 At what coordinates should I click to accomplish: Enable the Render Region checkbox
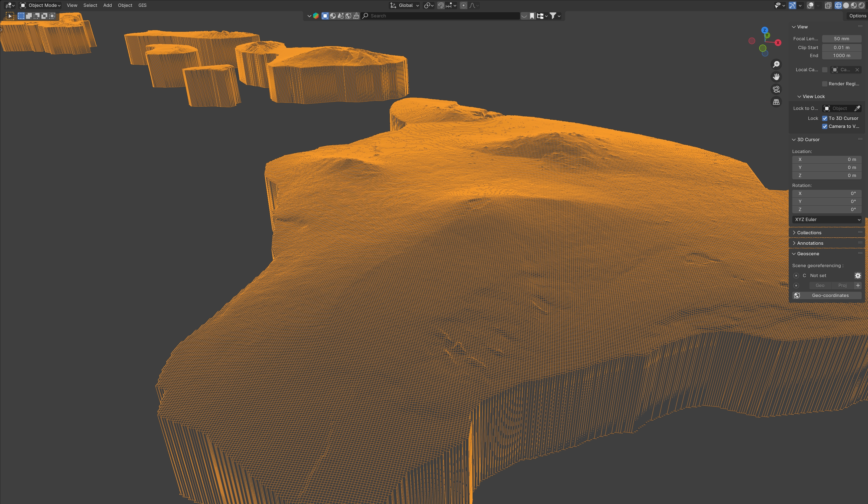(825, 84)
